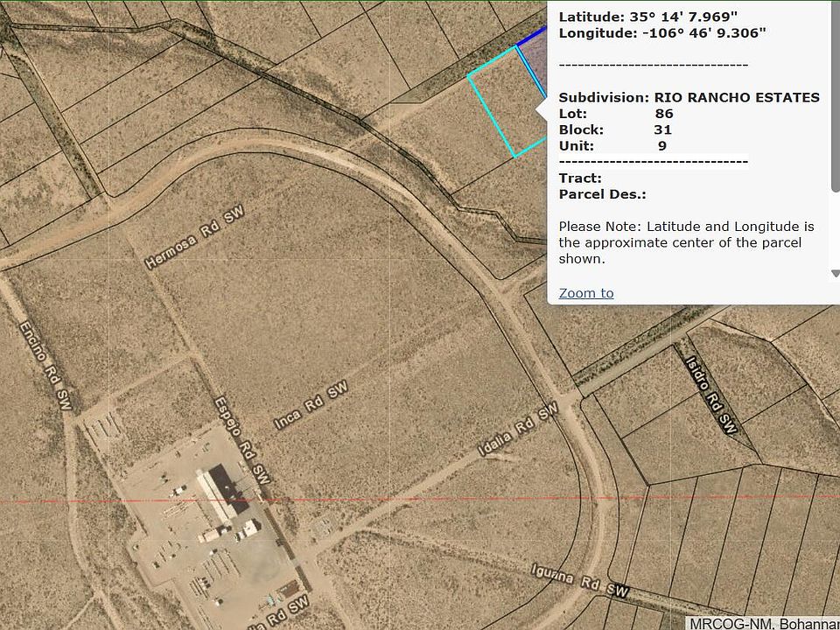Click the popup scrollbar down arrow
The width and height of the screenshot is (840, 630).
click(x=835, y=274)
